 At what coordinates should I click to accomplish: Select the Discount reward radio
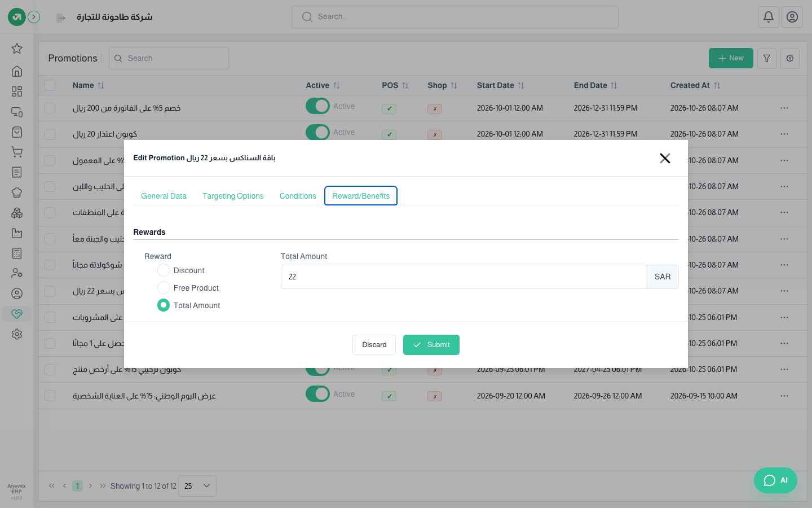coord(164,270)
